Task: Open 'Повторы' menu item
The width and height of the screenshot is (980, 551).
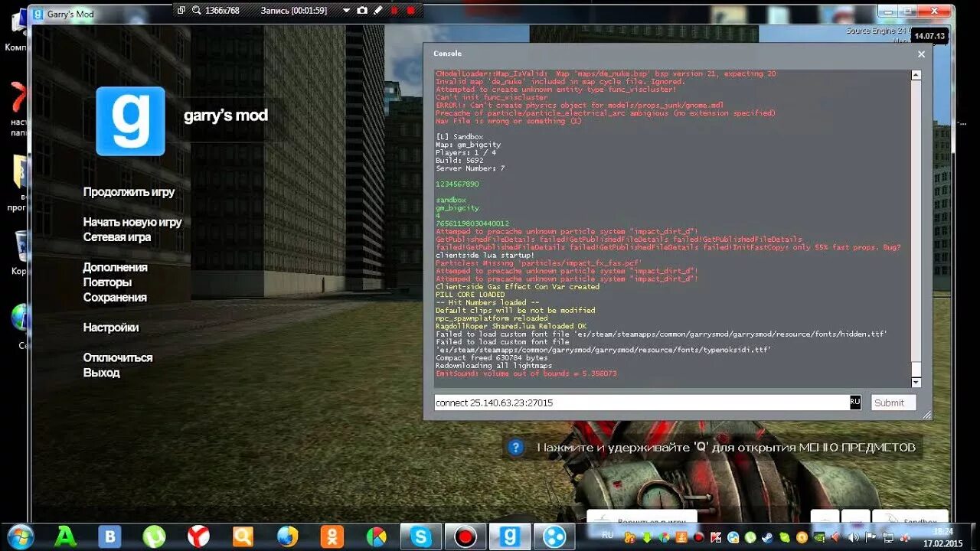Action: click(x=108, y=282)
